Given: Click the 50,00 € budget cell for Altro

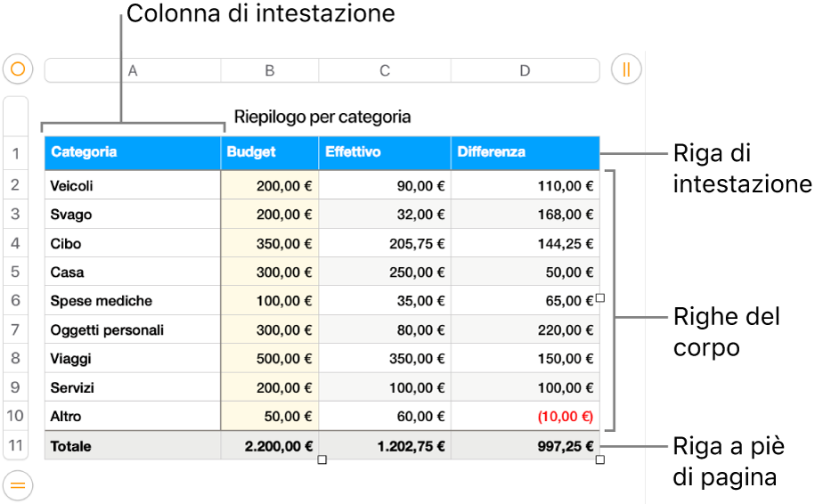Looking at the screenshot, I should [x=270, y=416].
